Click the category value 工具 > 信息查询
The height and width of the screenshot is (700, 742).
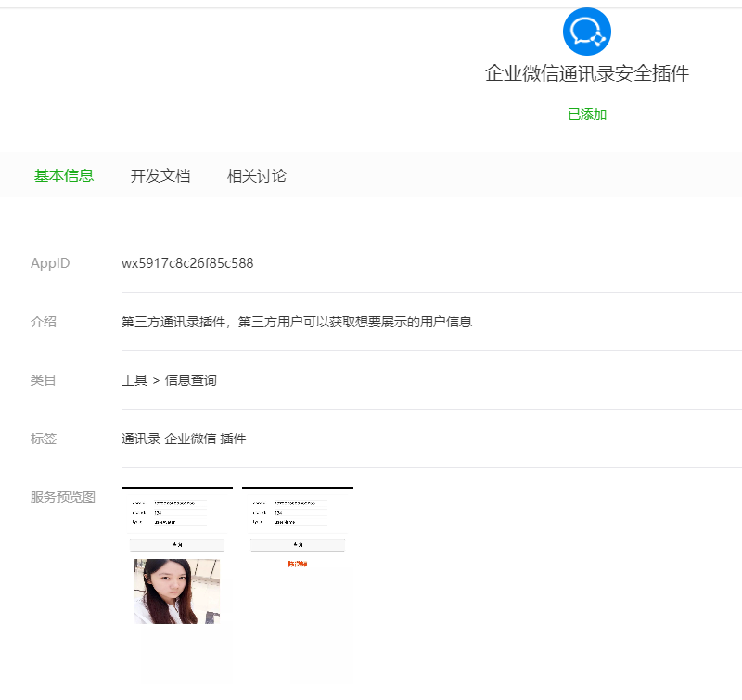[x=169, y=380]
